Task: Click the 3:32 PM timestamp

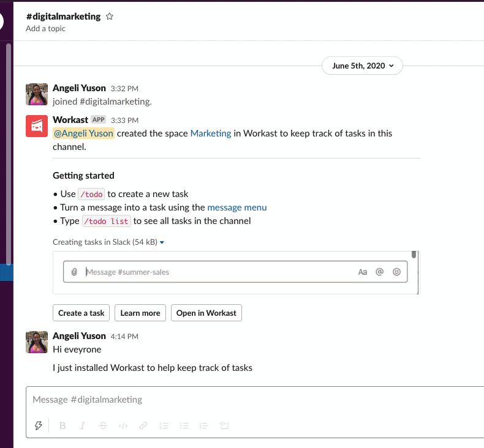Action: [x=124, y=89]
